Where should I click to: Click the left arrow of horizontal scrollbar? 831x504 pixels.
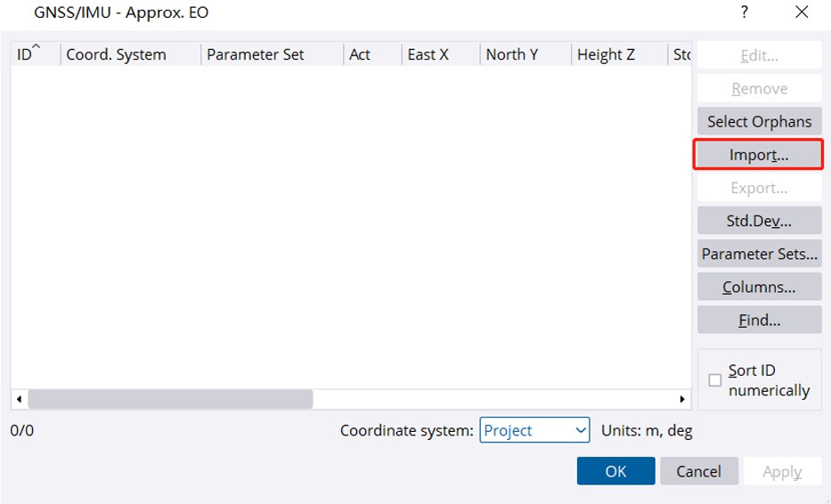pyautogui.click(x=19, y=399)
